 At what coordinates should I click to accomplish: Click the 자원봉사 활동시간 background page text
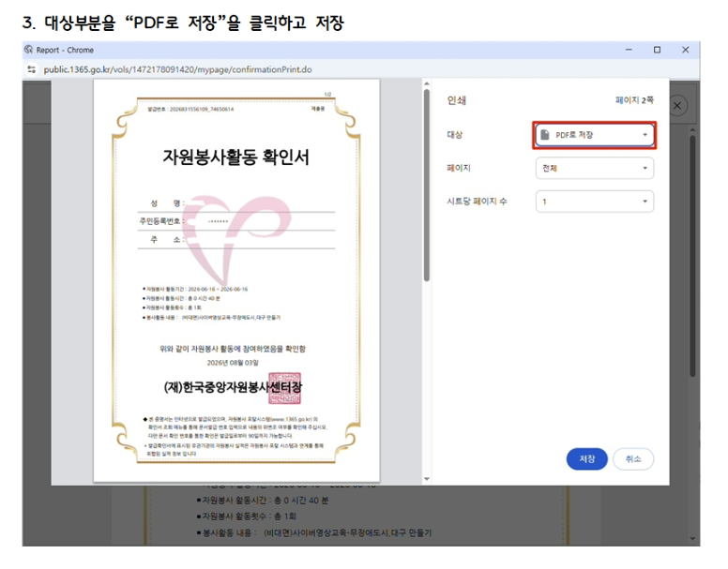point(263,501)
